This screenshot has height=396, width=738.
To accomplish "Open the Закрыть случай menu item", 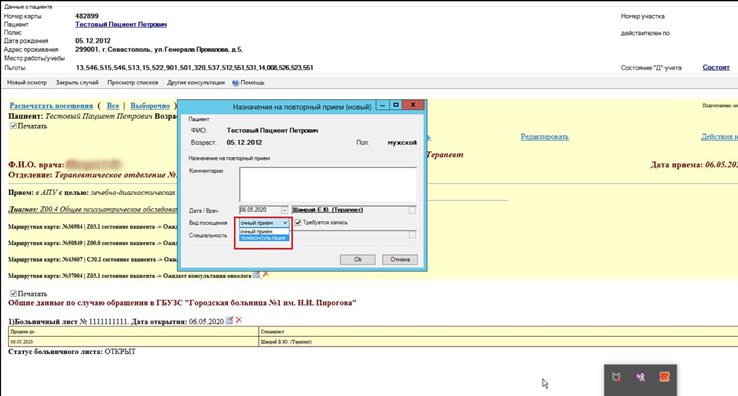I will [77, 82].
